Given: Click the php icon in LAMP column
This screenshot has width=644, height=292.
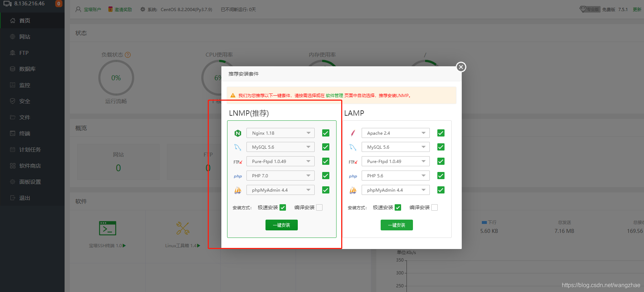Looking at the screenshot, I should (x=353, y=176).
